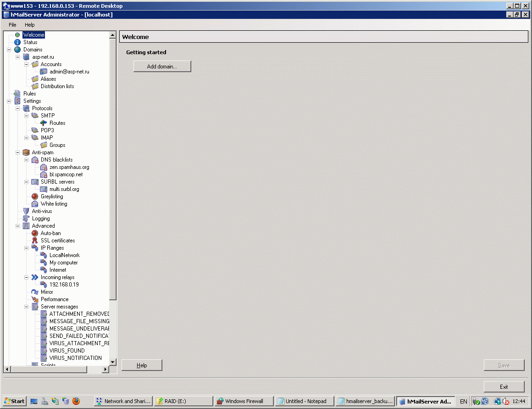Click the Settings icon in the tree

[17, 101]
